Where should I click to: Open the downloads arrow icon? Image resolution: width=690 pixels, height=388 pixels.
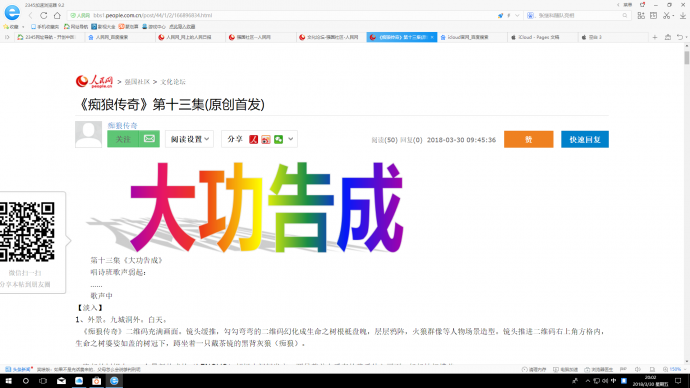click(683, 15)
